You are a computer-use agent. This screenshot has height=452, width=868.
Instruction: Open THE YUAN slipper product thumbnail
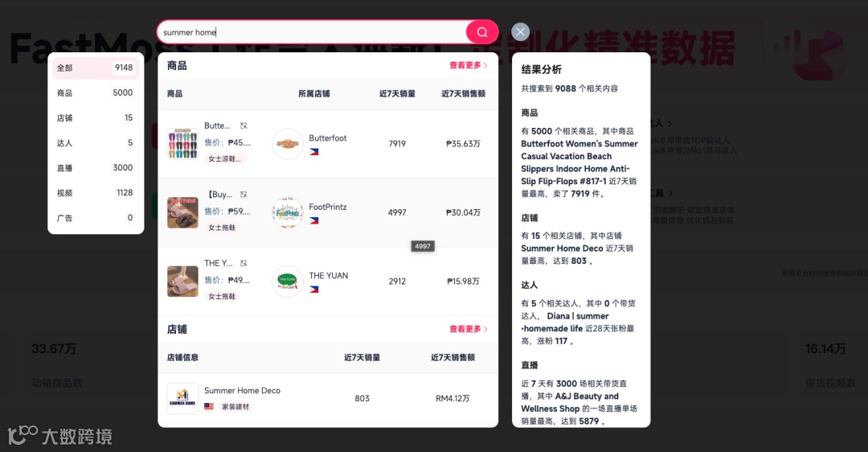point(182,281)
